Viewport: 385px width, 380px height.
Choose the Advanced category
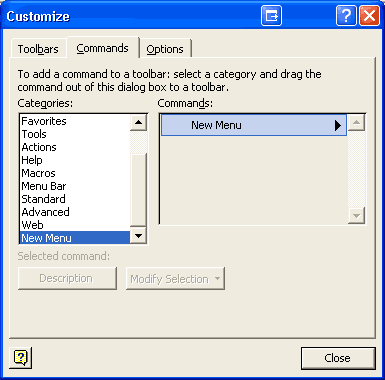coord(45,212)
